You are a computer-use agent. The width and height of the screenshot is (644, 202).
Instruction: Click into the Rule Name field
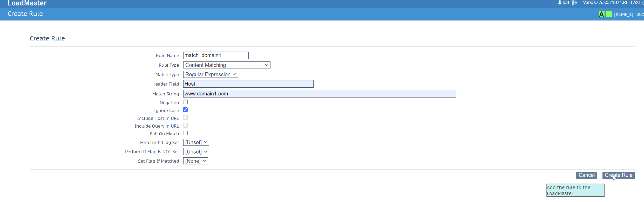216,55
